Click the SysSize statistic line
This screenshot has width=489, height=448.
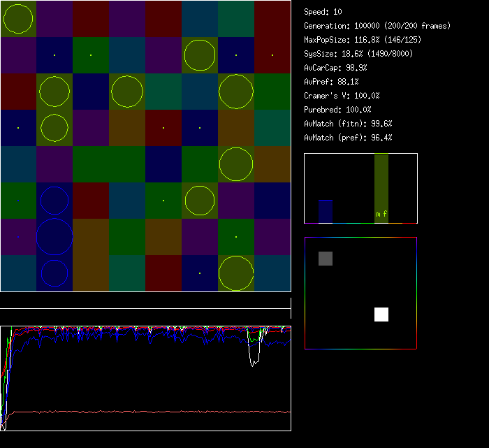[358, 54]
